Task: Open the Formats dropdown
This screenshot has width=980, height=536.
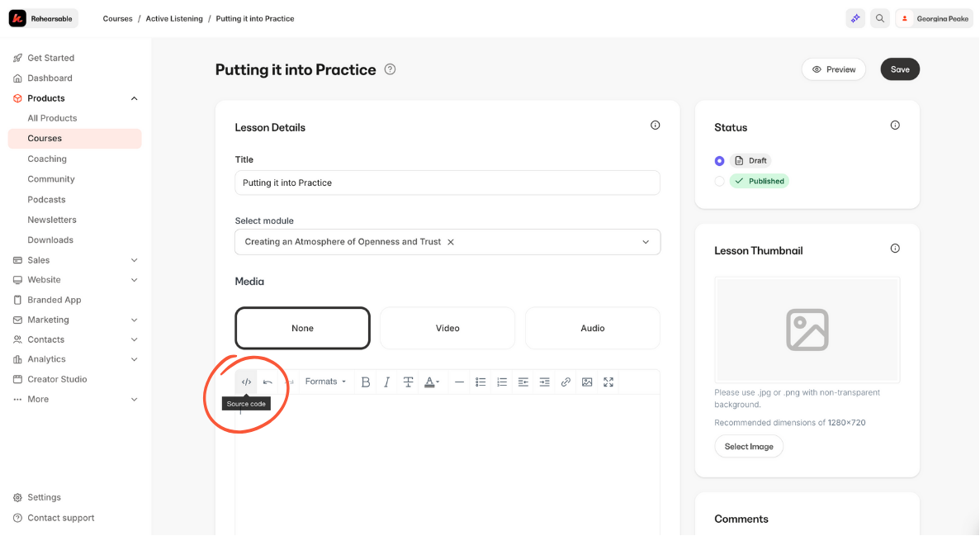Action: click(325, 382)
